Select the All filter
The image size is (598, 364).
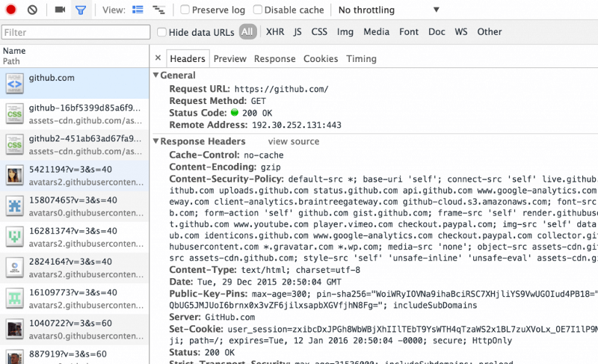(247, 32)
